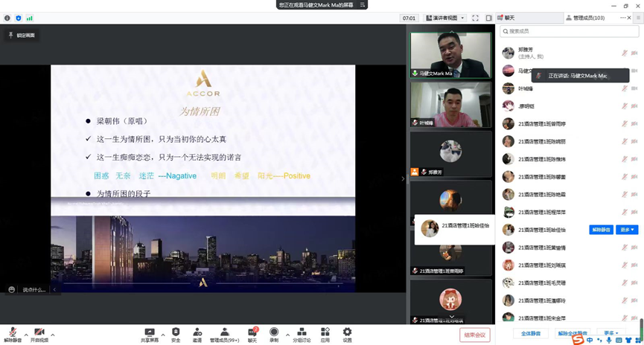Image resolution: width=644 pixels, height=345 pixels.
Task: Toggle the side panel layout icon
Action: pyautogui.click(x=488, y=18)
